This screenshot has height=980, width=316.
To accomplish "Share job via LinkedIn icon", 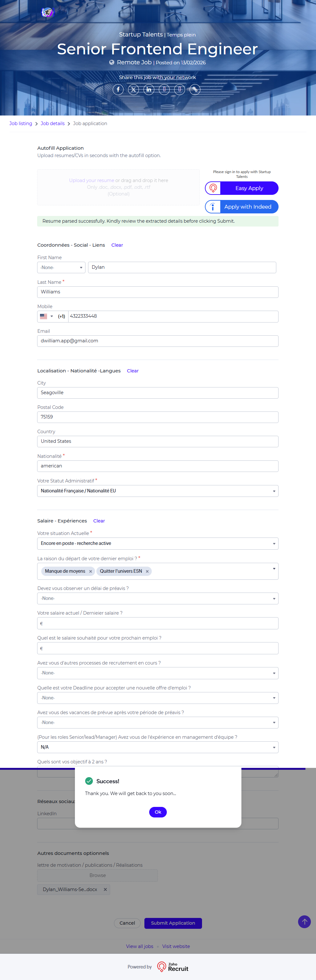I will tap(149, 89).
